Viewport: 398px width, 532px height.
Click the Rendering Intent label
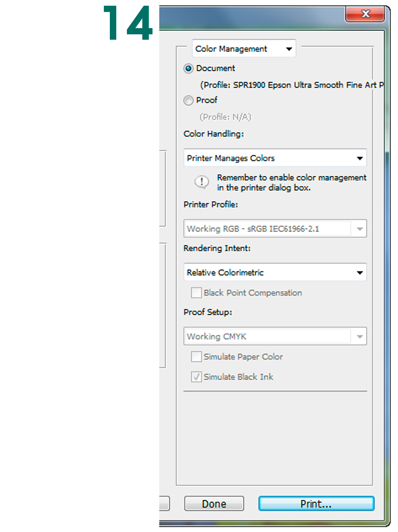[217, 249]
